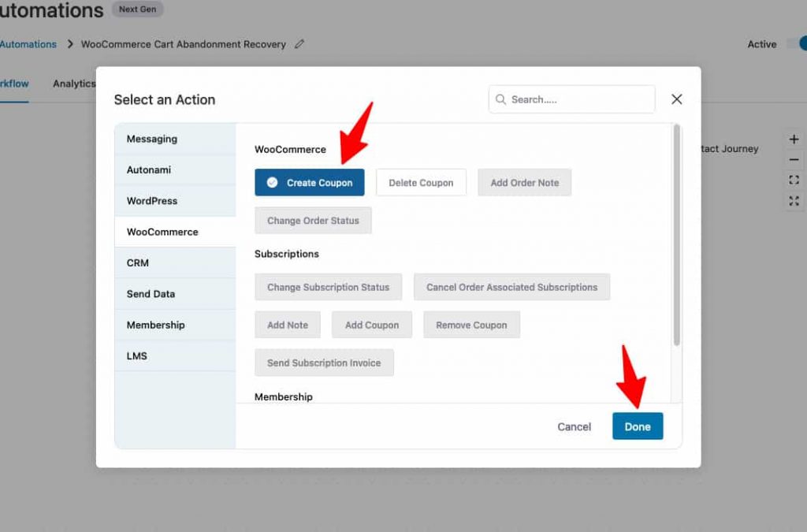Click the fit-to-screen canvas icon

coord(794,180)
